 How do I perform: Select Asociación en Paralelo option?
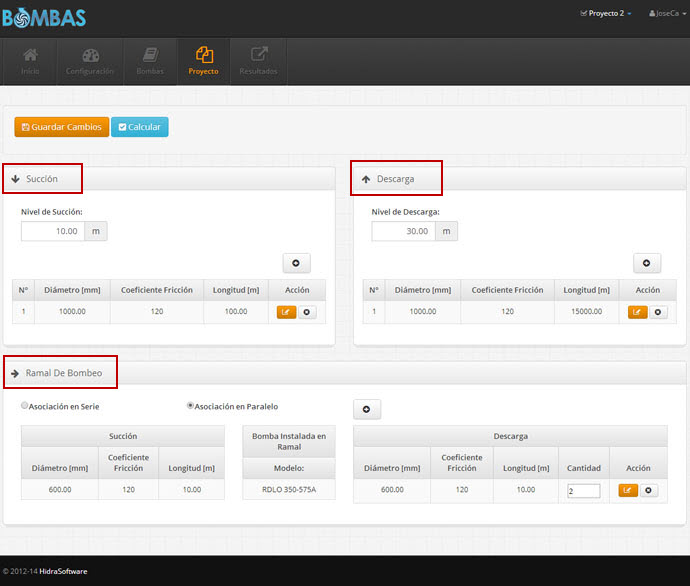191,406
